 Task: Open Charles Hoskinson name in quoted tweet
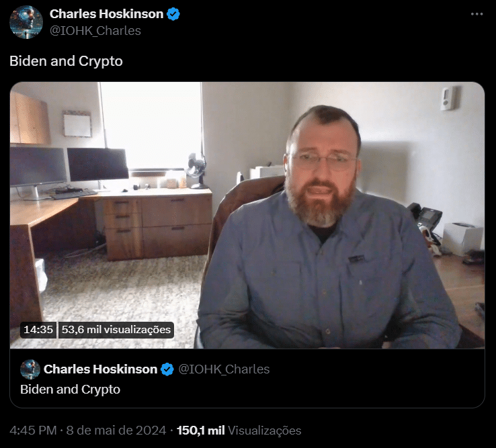(100, 369)
